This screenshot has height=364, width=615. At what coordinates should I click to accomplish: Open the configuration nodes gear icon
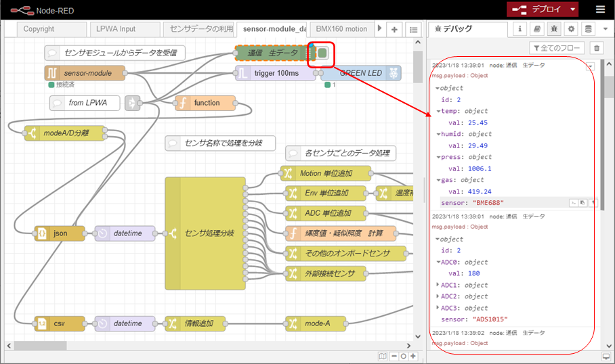[571, 29]
